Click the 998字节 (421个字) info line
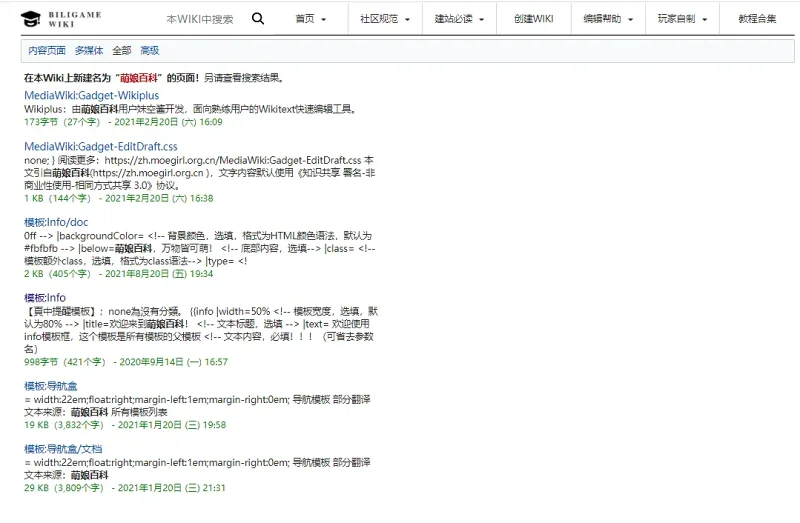 click(126, 362)
